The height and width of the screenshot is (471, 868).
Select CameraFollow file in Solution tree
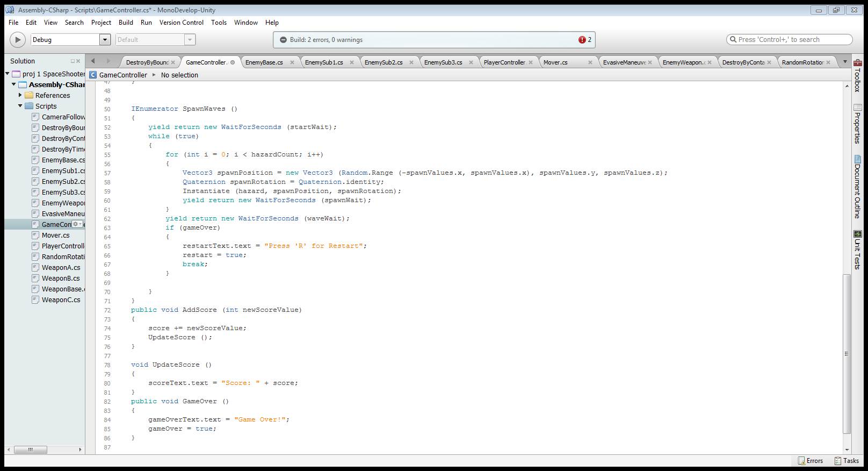(63, 117)
